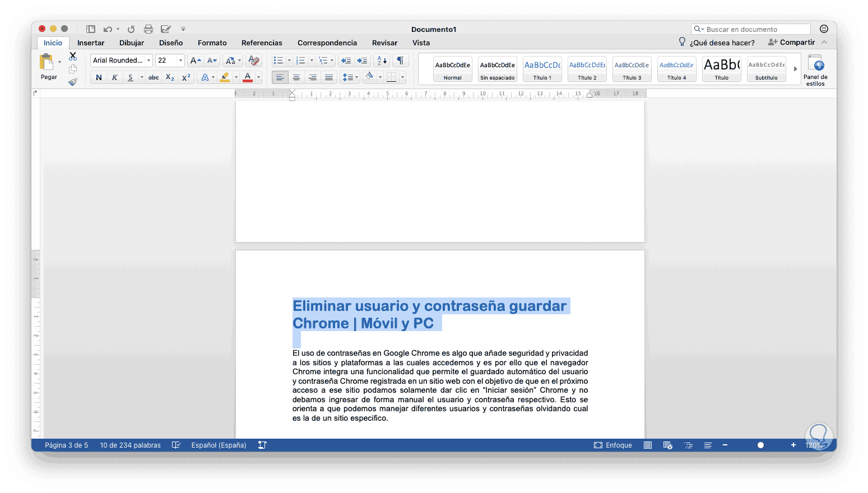Increase the paragraph indent
Screen dimensions: 868x493
(363, 61)
